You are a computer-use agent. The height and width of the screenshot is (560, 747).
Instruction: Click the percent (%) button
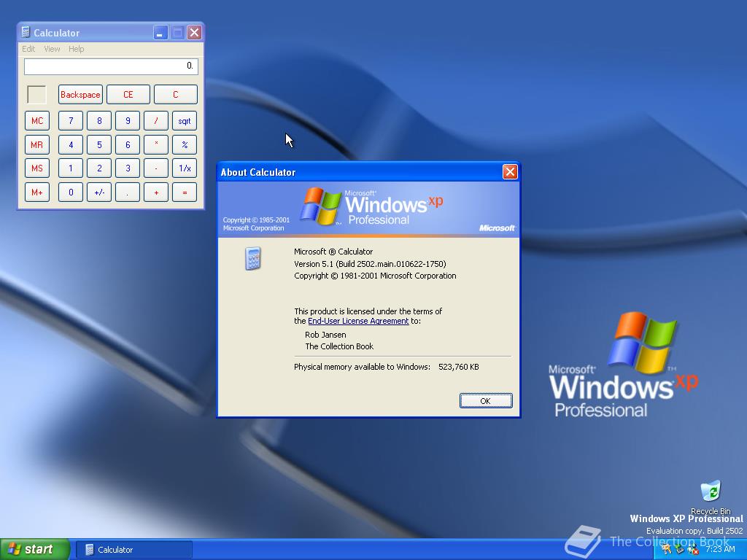pyautogui.click(x=185, y=145)
